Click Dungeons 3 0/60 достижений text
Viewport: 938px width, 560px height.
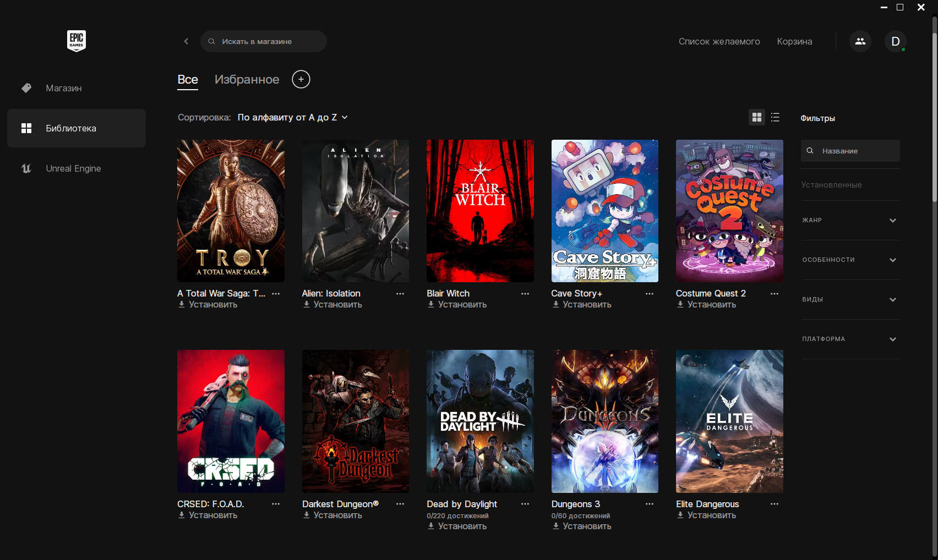tap(581, 516)
